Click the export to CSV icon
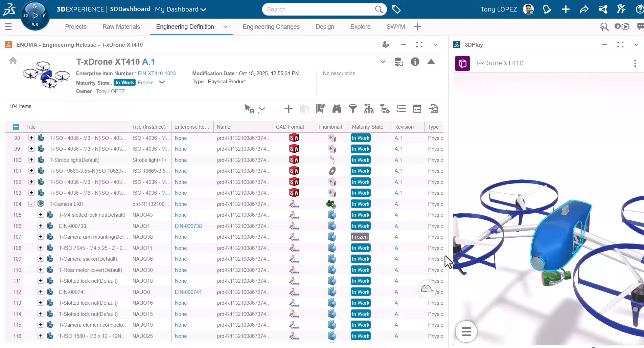Viewport: 644px width, 348px height. click(x=433, y=109)
